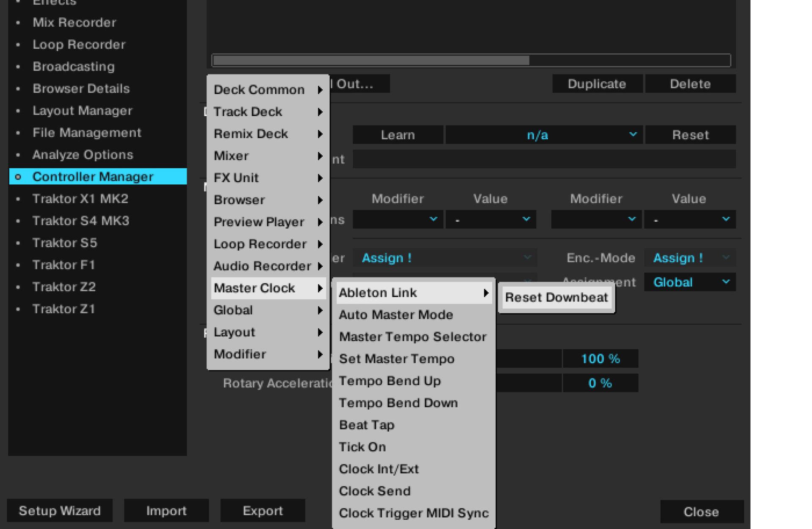This screenshot has height=529, width=812.
Task: Open the Loop Recorder submenu in menu
Action: point(268,244)
